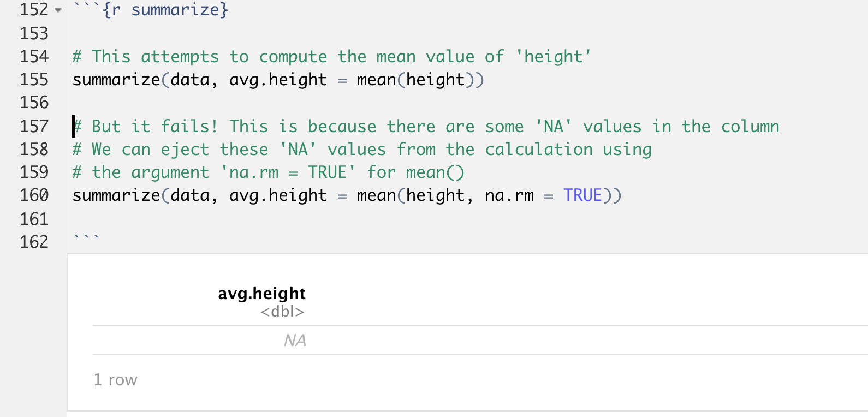Click line number 157 in the gutter

pos(34,127)
